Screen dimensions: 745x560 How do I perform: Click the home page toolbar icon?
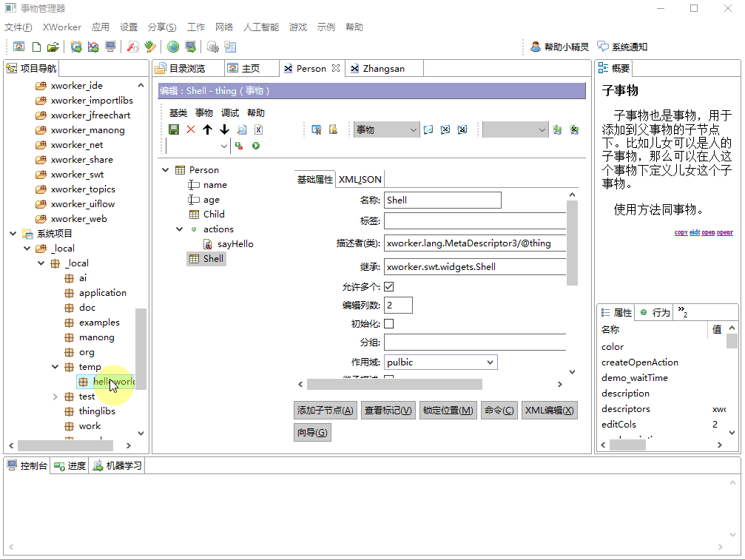pos(19,47)
